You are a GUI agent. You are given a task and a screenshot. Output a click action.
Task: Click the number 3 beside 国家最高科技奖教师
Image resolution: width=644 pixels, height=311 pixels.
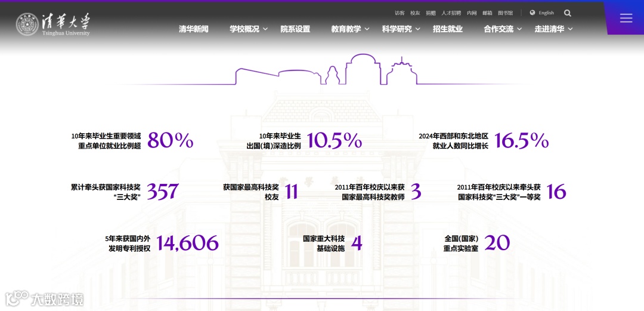416,192
